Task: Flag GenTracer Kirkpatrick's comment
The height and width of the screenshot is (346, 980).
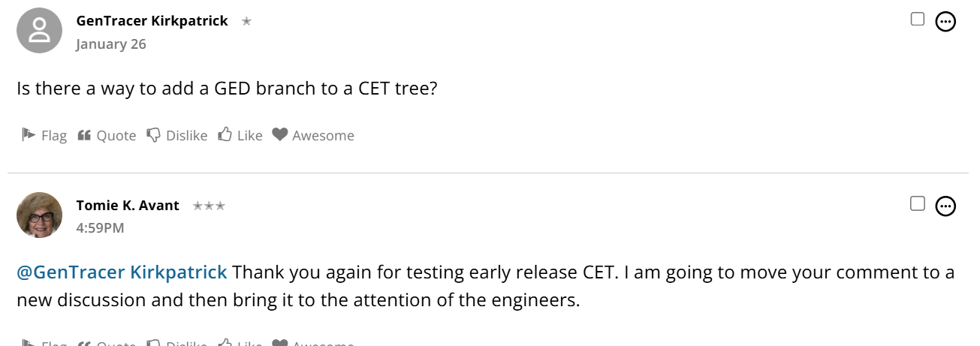Action: click(44, 135)
